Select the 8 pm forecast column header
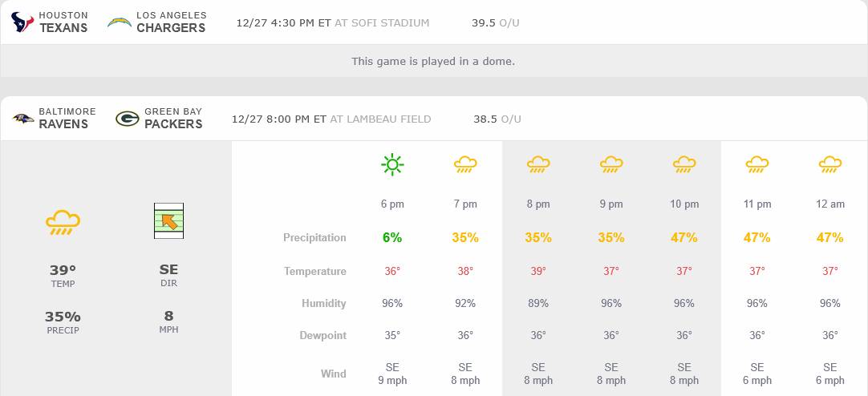 (x=538, y=204)
